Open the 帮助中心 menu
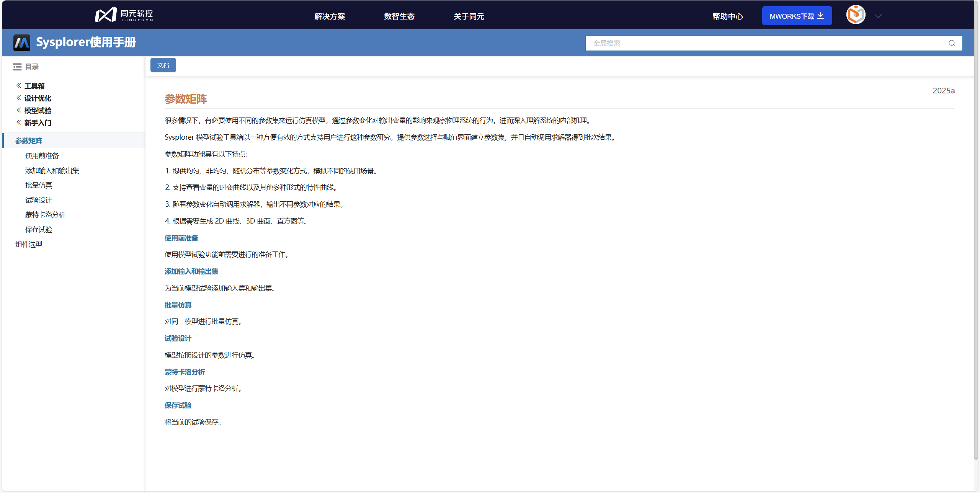980x493 pixels. (x=728, y=16)
